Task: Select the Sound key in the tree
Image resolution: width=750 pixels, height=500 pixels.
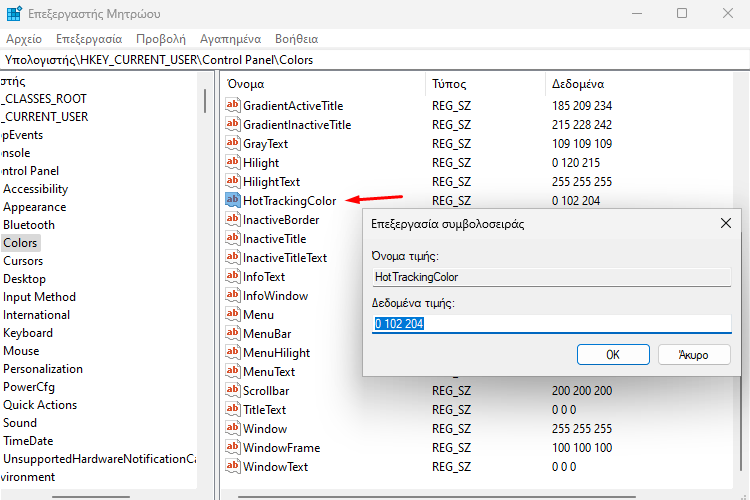Action: point(20,423)
